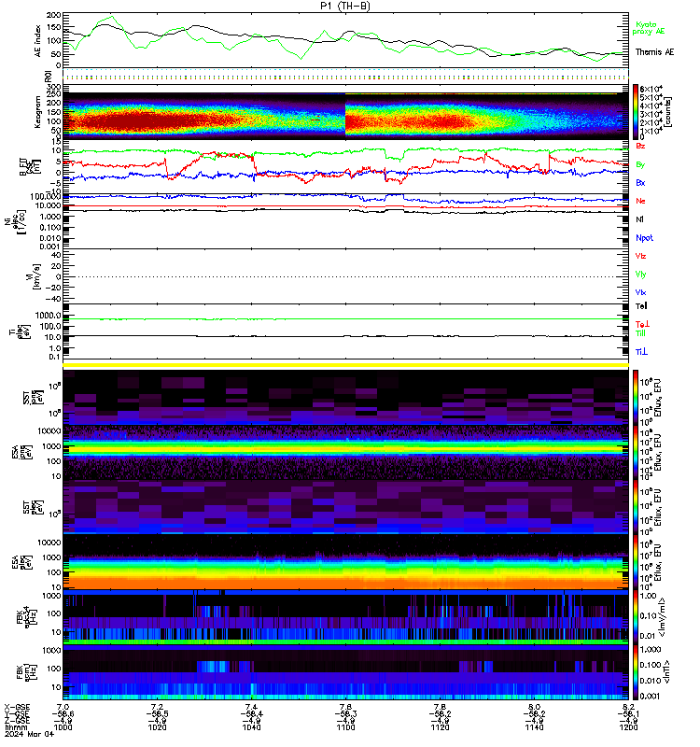
Task: Click the plot title "P1 (TH-B)"
Action: [x=344, y=6]
